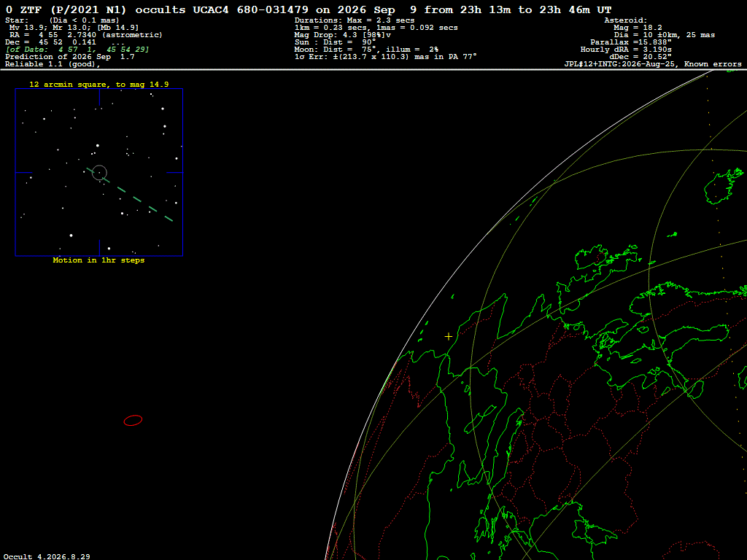Click the 'Parallax =15.838"' value
The image size is (747, 560).
631,42
